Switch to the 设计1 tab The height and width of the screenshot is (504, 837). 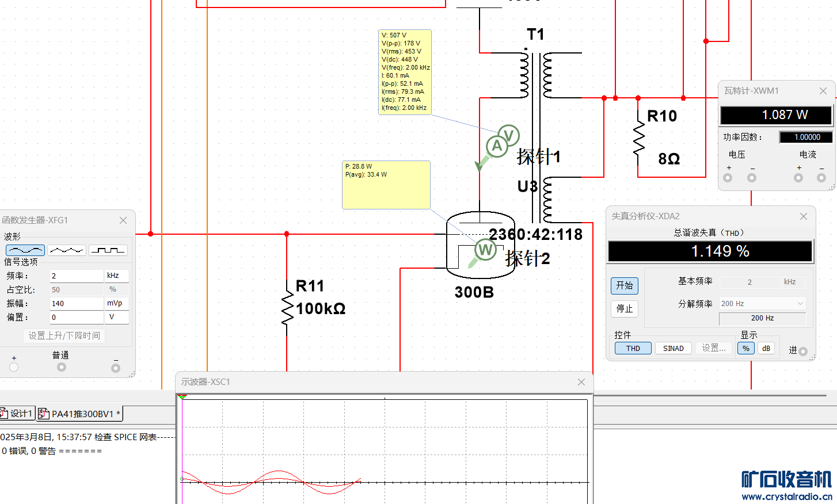(17, 414)
